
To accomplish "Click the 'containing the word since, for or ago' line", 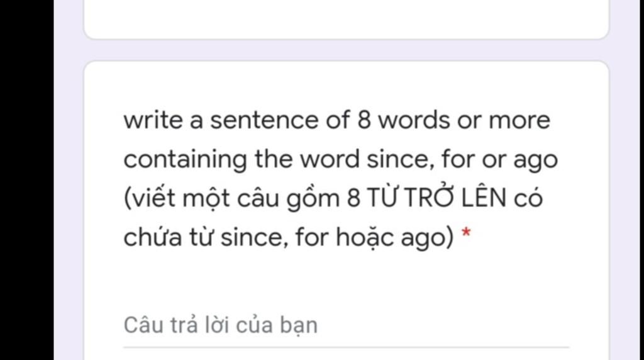I will point(340,159).
